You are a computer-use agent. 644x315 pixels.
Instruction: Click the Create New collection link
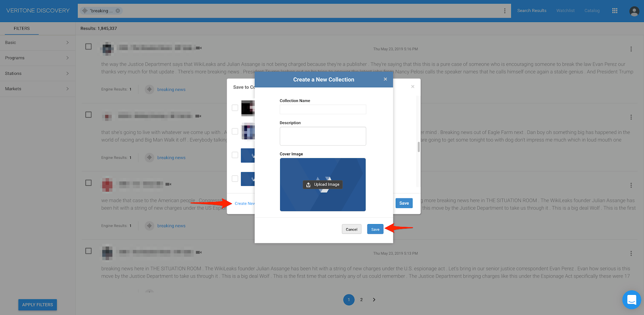[245, 204]
